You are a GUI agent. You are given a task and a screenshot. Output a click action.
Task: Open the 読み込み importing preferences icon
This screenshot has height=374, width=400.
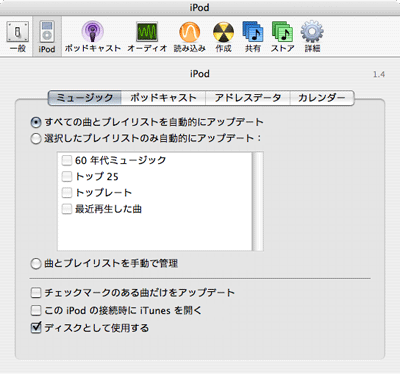[x=190, y=37]
